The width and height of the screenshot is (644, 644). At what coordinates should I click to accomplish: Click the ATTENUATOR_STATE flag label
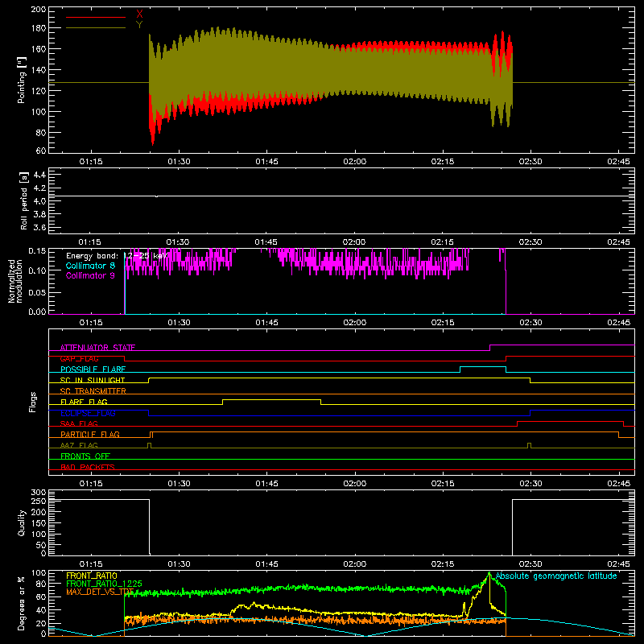[x=97, y=348]
